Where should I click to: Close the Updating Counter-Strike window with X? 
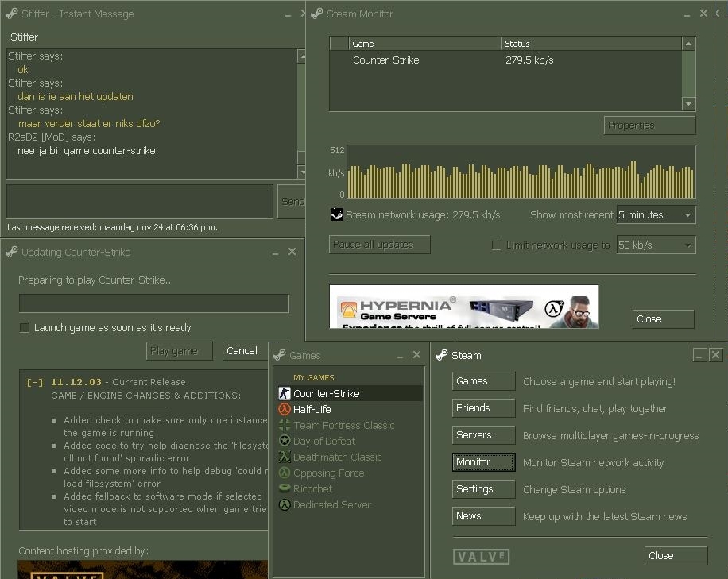[292, 252]
